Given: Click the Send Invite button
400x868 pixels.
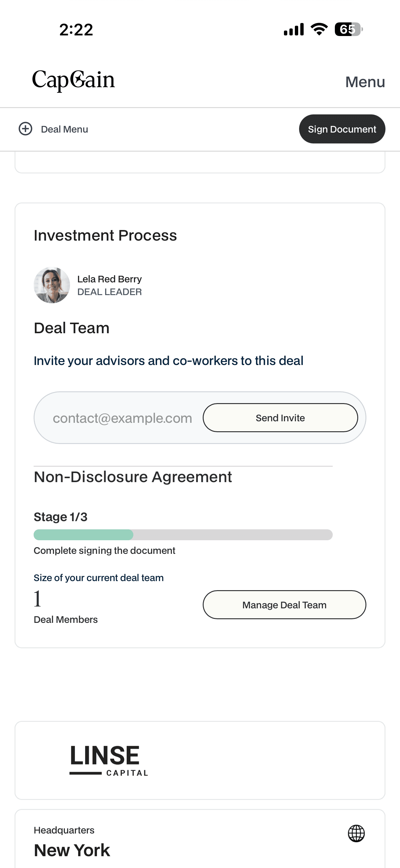Looking at the screenshot, I should point(280,418).
